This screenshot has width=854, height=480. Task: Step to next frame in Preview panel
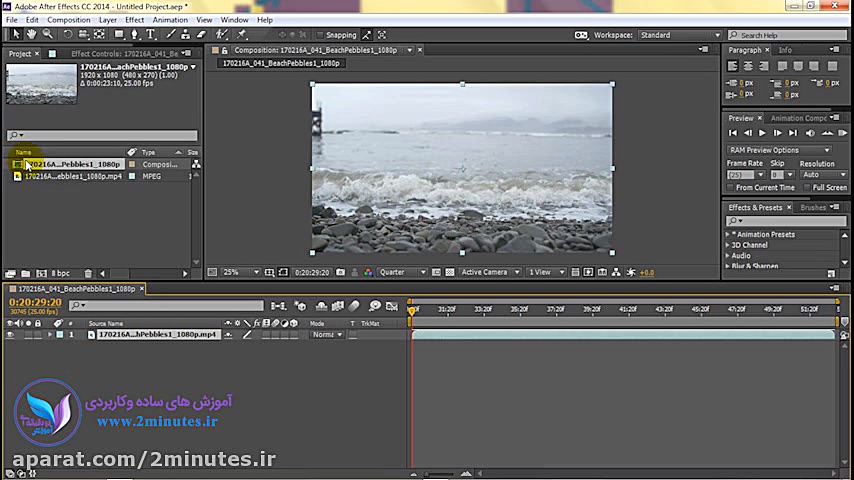(778, 133)
